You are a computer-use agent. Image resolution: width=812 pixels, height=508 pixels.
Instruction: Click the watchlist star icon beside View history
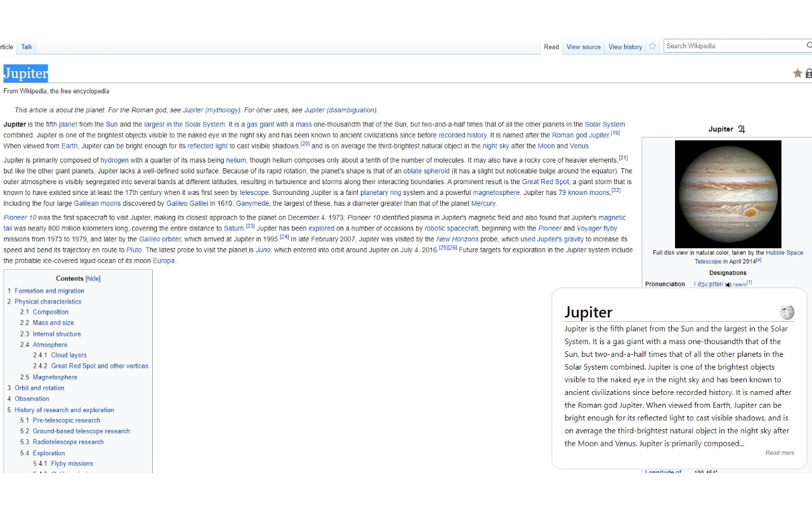[x=652, y=46]
